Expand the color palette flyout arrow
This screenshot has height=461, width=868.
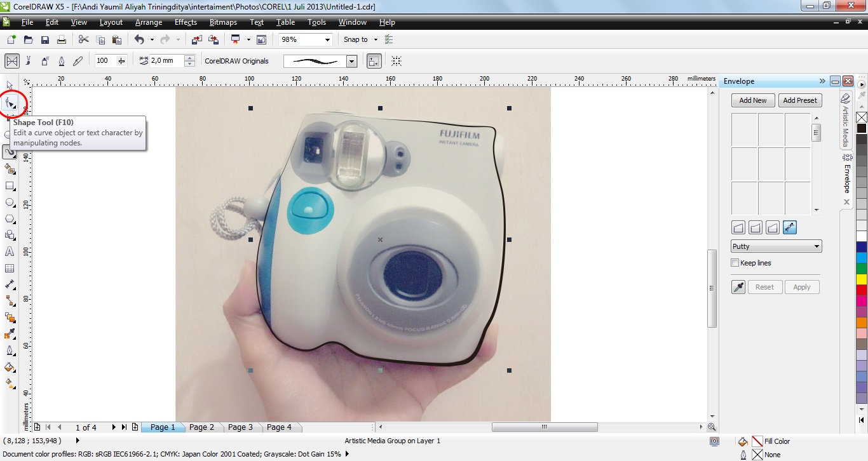[862, 84]
